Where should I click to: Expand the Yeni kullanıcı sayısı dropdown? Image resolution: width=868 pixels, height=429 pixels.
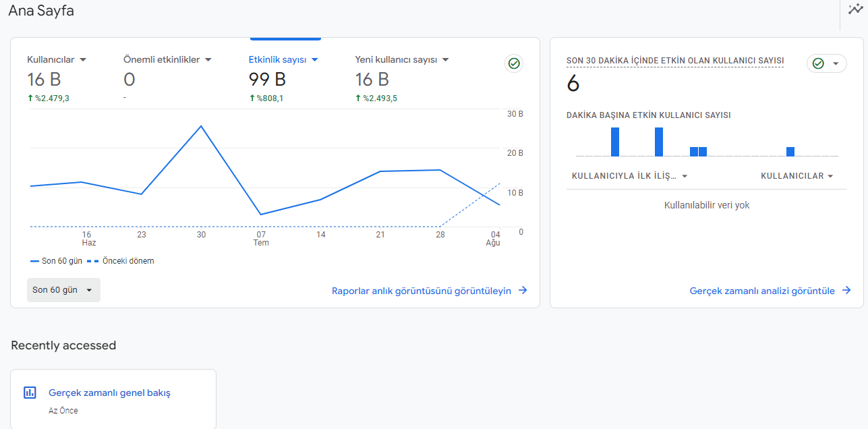(x=445, y=59)
